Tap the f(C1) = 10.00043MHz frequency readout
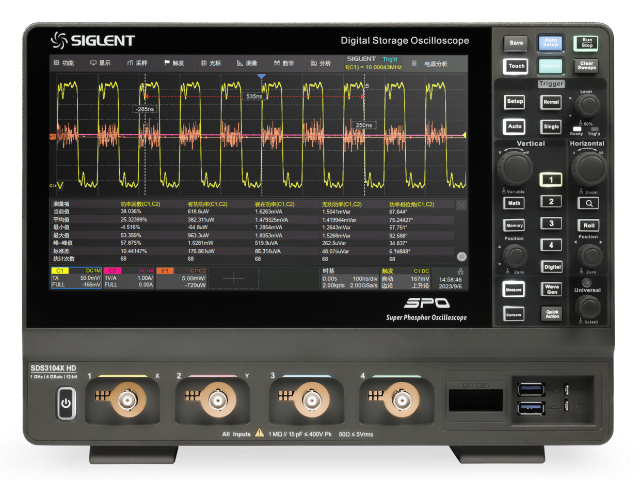Image resolution: width=640 pixels, height=480 pixels. pyautogui.click(x=374, y=67)
